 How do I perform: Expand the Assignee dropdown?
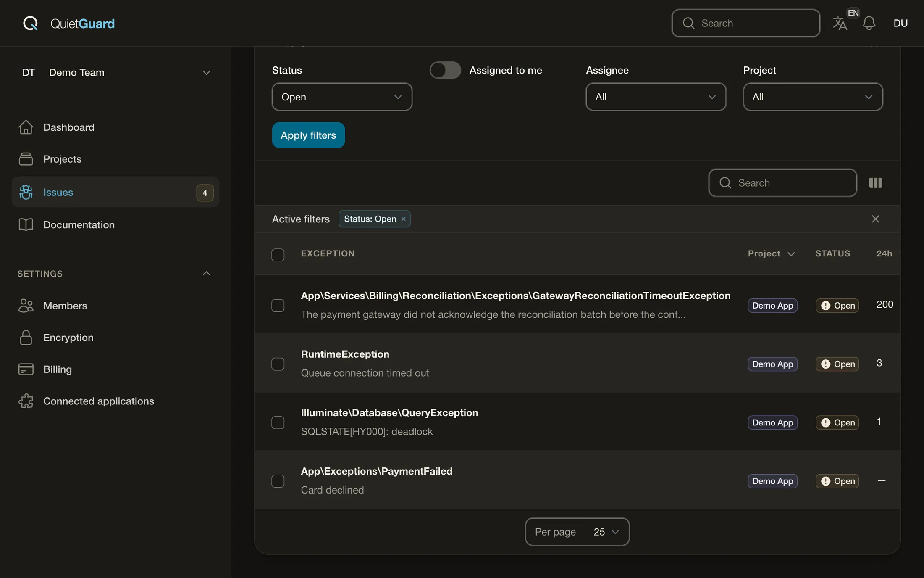click(656, 97)
